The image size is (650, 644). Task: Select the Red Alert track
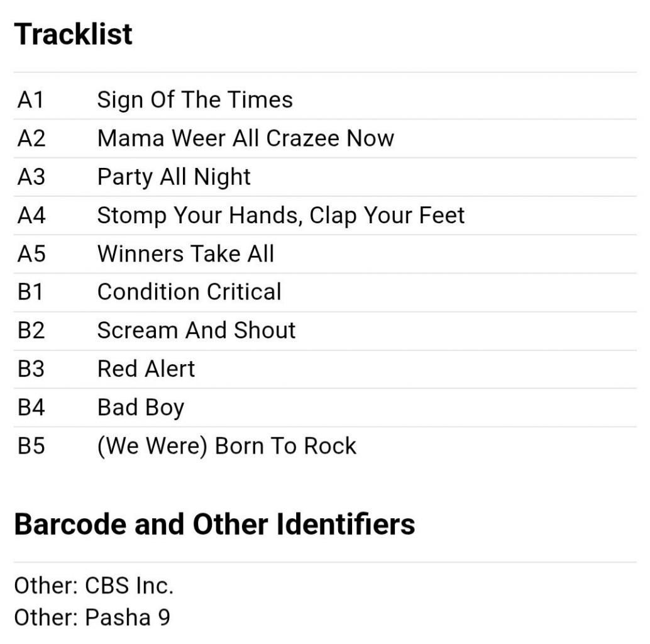point(146,369)
